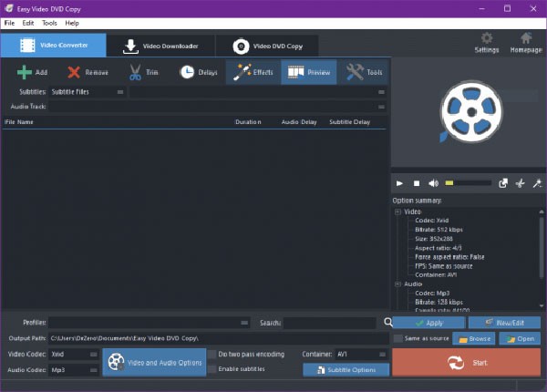Go to Homepage house icon
The width and height of the screenshot is (547, 392).
(526, 38)
